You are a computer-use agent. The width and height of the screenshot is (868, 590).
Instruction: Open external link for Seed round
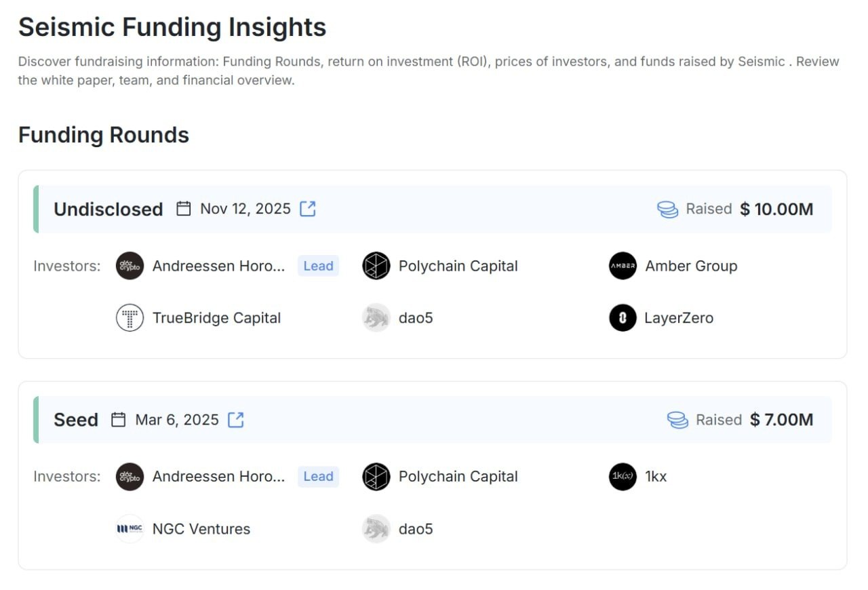[235, 420]
